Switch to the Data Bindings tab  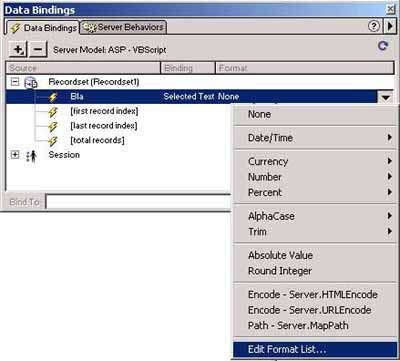pos(43,28)
